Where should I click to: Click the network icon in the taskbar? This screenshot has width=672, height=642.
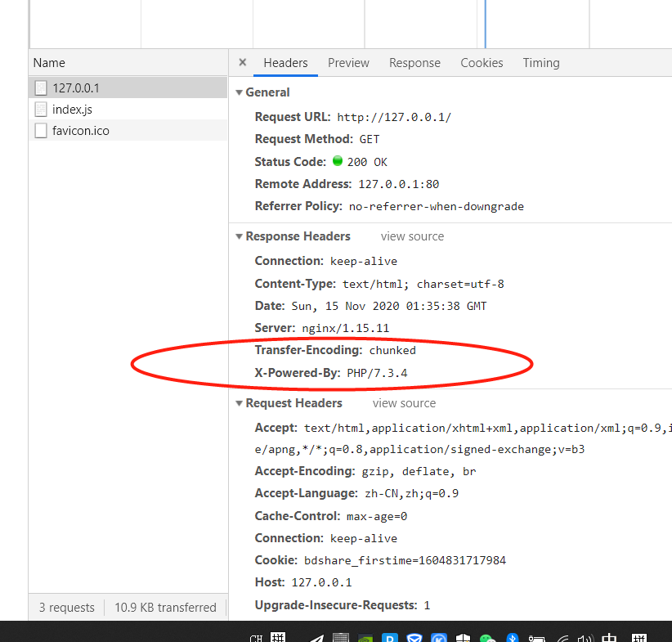click(562, 636)
